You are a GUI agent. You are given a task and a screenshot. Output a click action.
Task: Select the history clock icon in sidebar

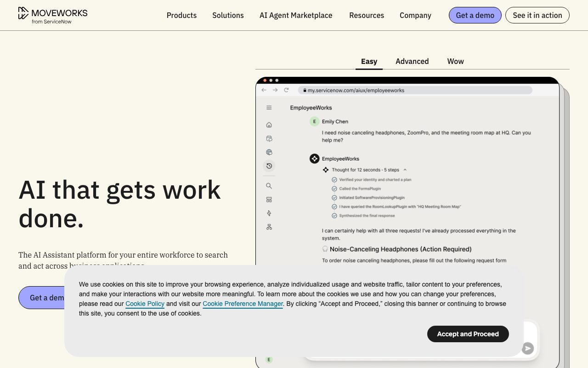[x=269, y=166]
